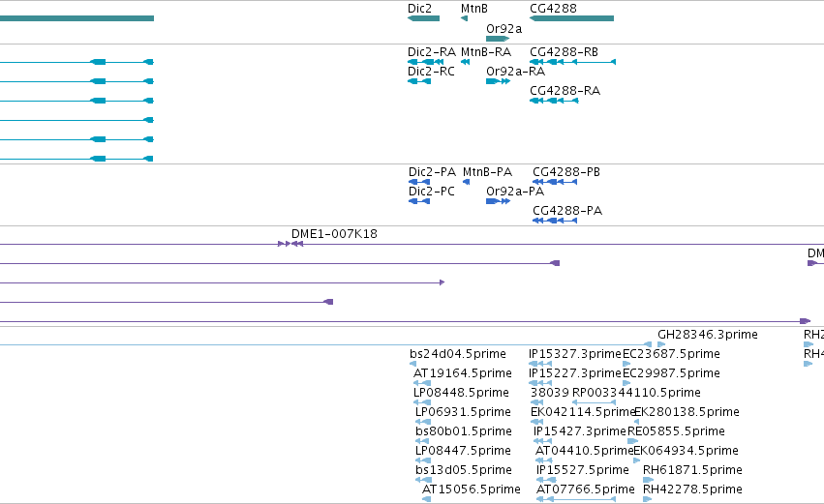Click the CG4288-PB protein label
This screenshot has width=824, height=504.
pyautogui.click(x=566, y=172)
